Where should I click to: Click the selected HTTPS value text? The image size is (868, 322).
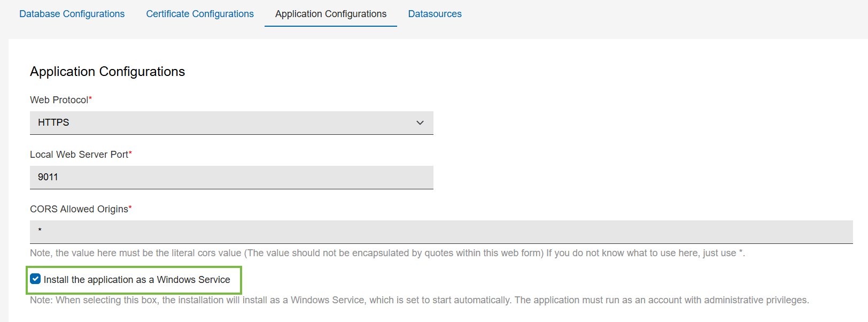(53, 122)
